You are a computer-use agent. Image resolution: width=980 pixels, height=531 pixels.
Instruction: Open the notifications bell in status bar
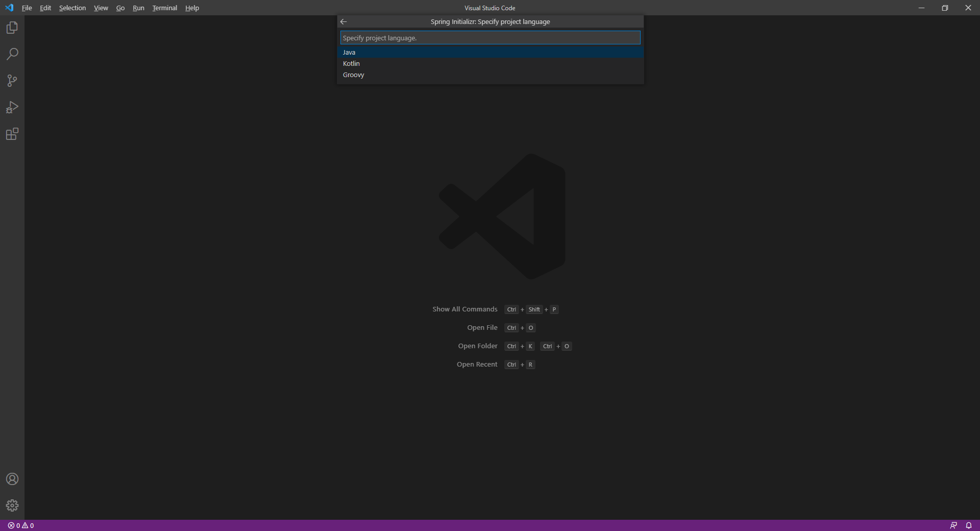[969, 525]
